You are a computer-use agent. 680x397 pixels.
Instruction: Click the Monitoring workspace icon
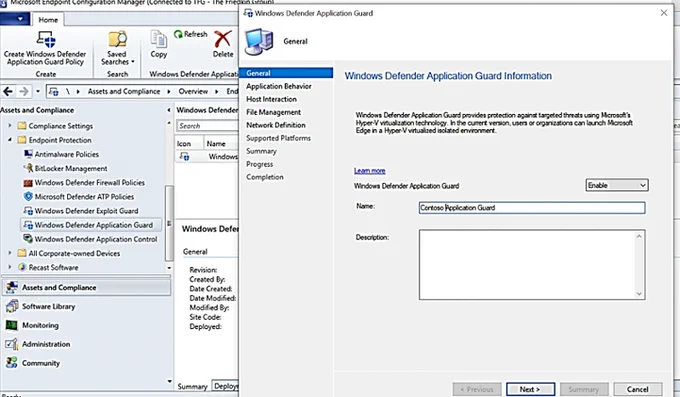[x=12, y=325]
